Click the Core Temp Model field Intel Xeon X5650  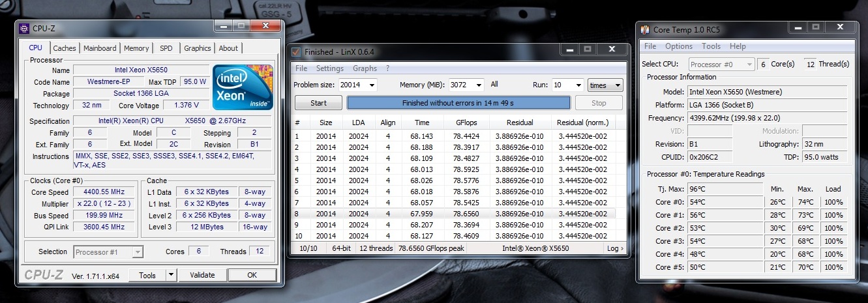pos(767,92)
